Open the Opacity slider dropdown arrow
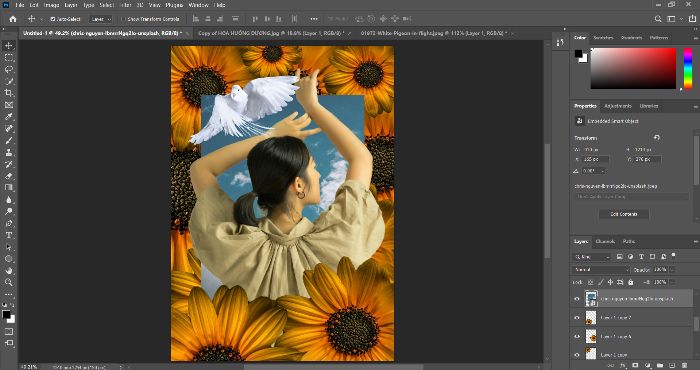The image size is (700, 370). pos(673,270)
